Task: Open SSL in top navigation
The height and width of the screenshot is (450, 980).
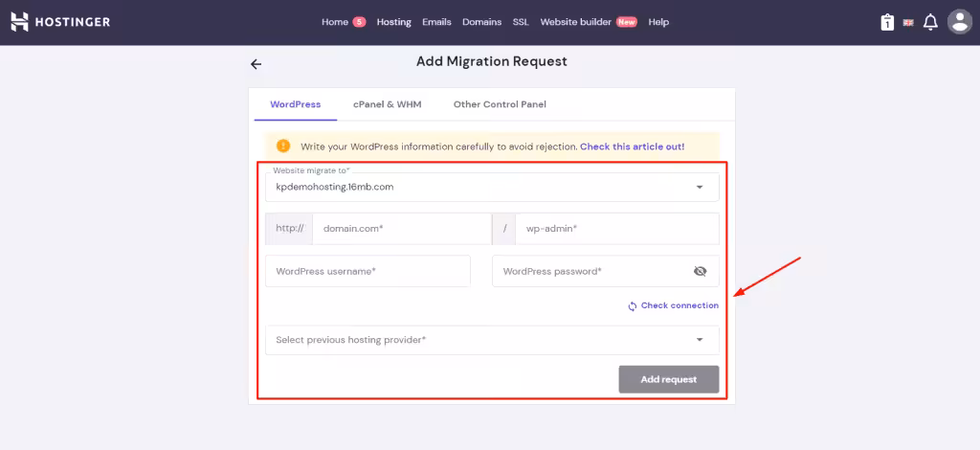Action: coord(521,22)
